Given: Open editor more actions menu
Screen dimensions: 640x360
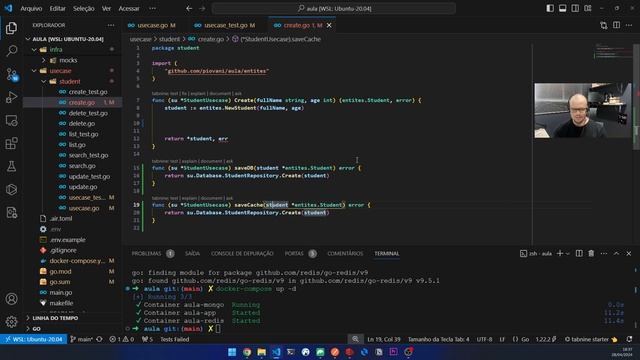Looking at the screenshot, I should (629, 25).
